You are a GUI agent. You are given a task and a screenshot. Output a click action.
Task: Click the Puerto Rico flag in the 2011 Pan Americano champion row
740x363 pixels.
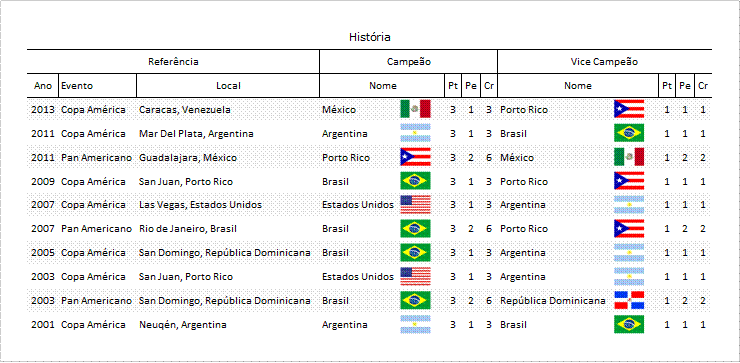click(415, 157)
